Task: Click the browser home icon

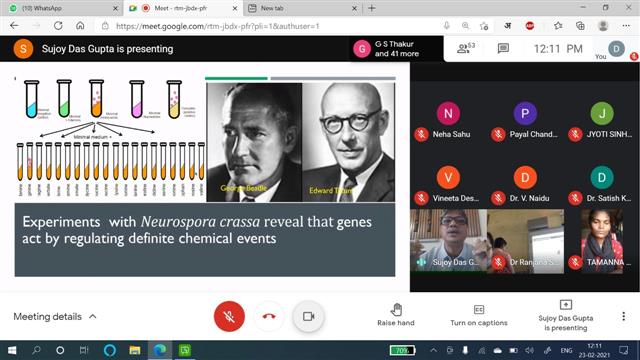Action: point(80,26)
